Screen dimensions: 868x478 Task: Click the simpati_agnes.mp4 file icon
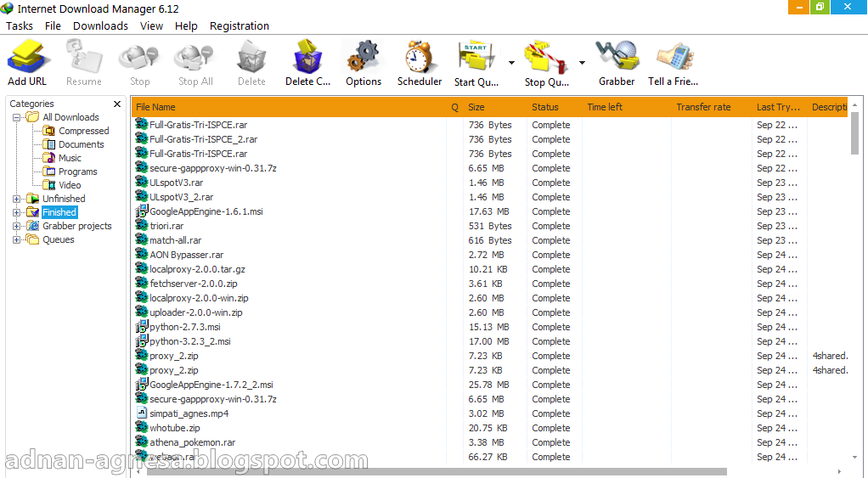coord(142,413)
